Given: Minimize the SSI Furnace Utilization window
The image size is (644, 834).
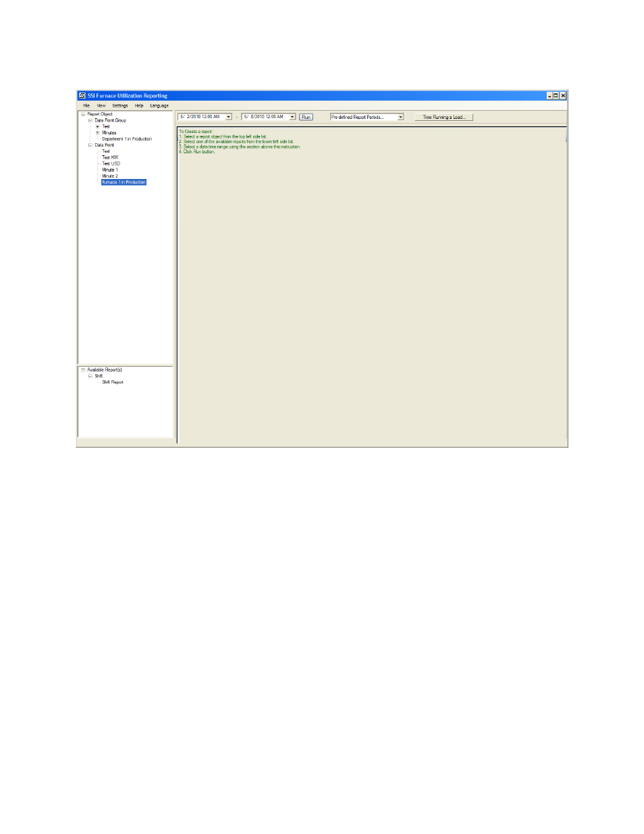Looking at the screenshot, I should [549, 96].
